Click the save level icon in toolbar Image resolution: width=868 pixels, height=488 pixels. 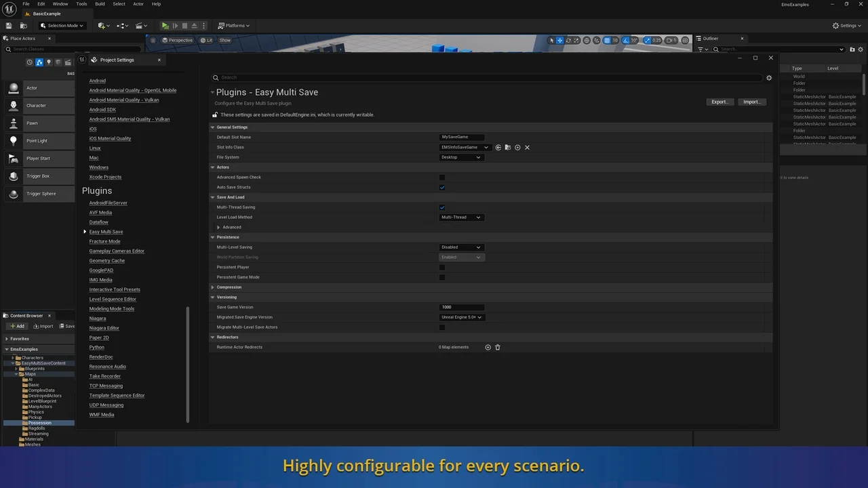coord(9,26)
